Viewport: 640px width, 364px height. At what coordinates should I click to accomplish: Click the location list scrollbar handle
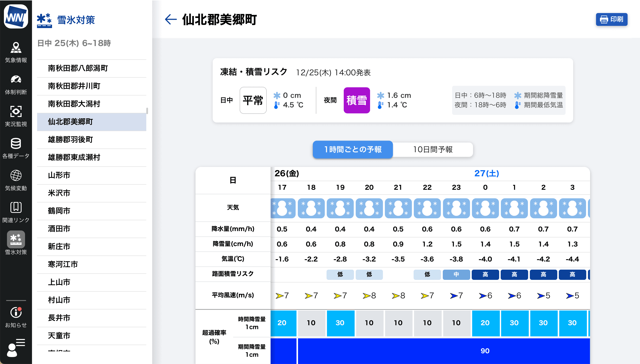[x=147, y=111]
